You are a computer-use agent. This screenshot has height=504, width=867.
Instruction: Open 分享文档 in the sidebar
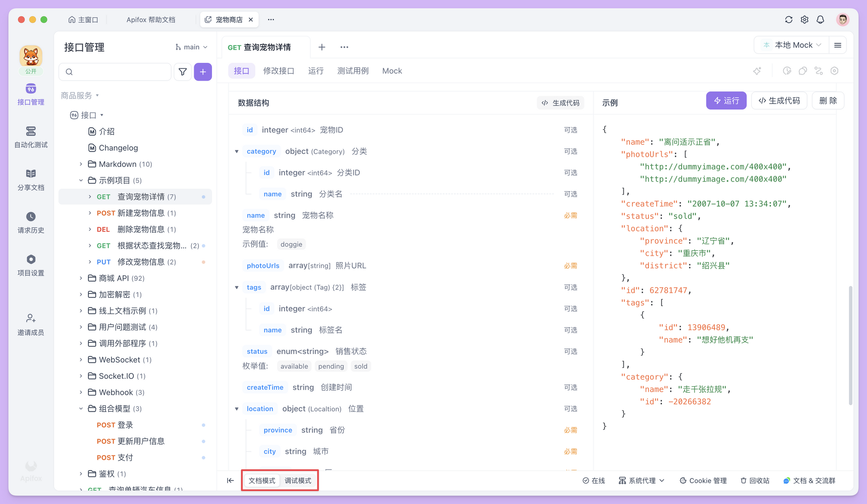[31, 180]
